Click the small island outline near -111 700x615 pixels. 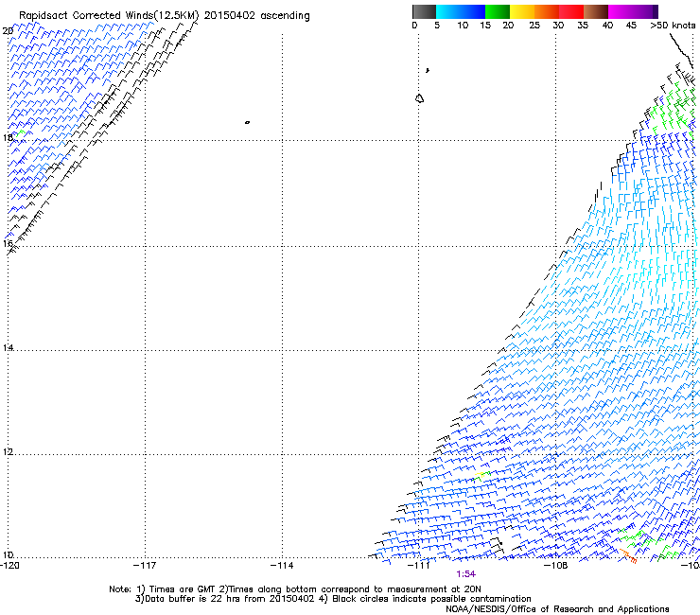[x=419, y=98]
